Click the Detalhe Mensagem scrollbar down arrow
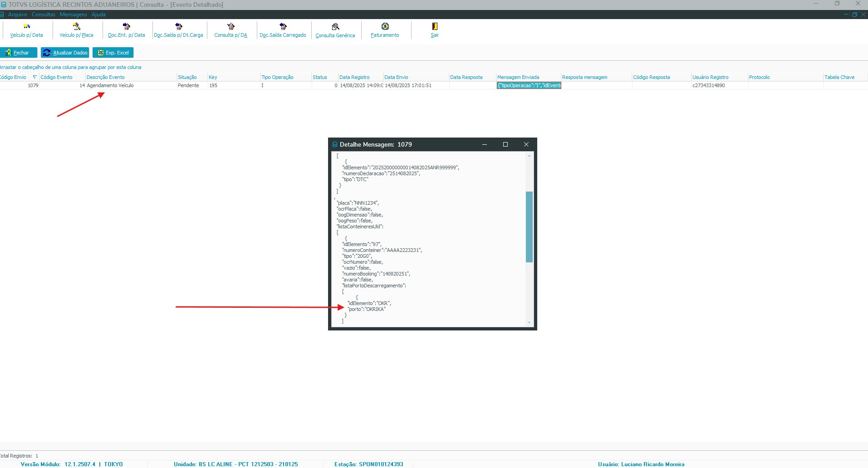The width and height of the screenshot is (868, 468). (529, 322)
